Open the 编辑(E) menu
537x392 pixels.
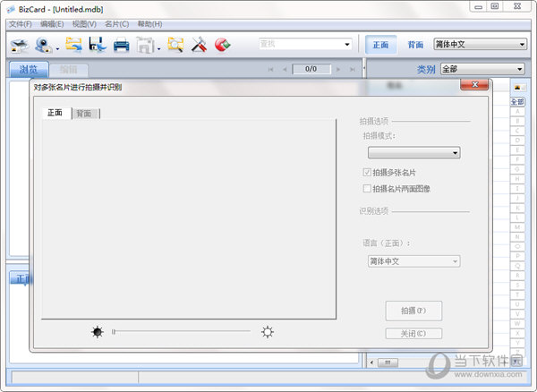pyautogui.click(x=52, y=24)
